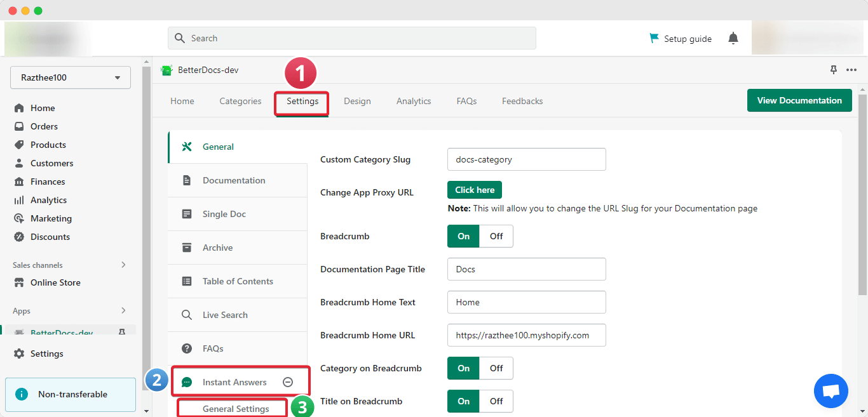This screenshot has height=417, width=868.
Task: Click the Online Store shop icon
Action: pyautogui.click(x=19, y=282)
